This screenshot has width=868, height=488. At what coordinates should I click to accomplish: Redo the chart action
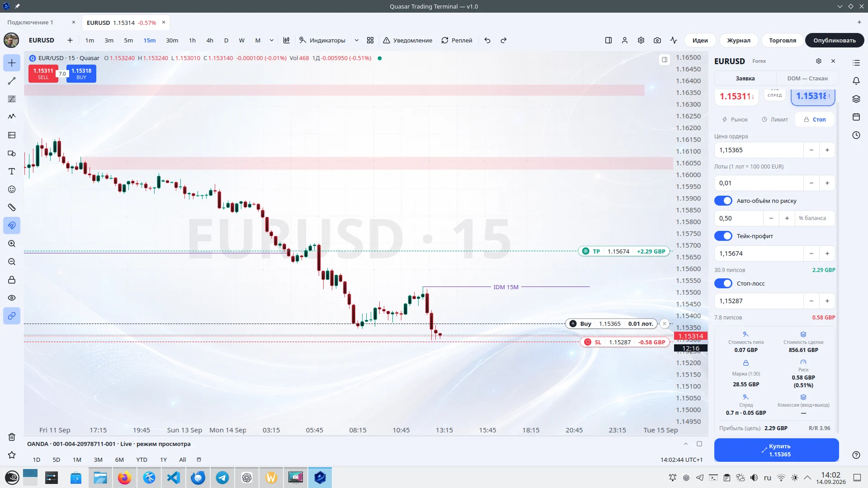pyautogui.click(x=504, y=40)
